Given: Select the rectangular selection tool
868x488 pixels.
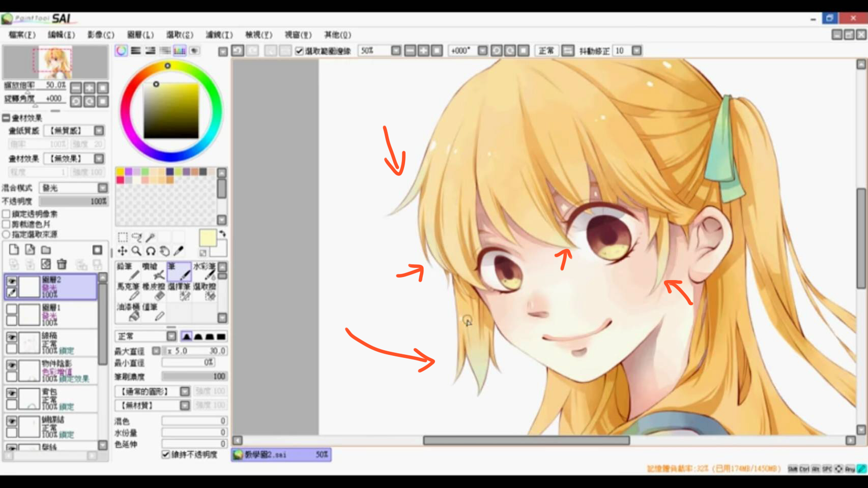Looking at the screenshot, I should click(x=123, y=237).
